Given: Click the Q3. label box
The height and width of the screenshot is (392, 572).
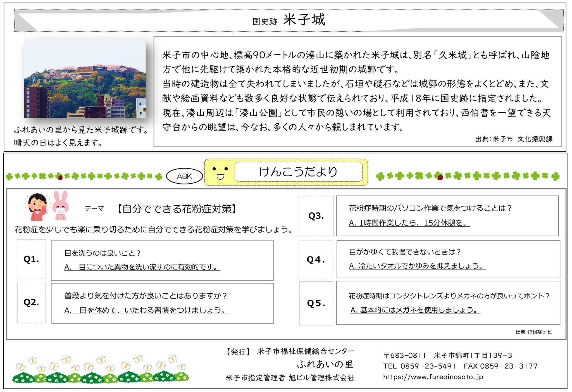Looking at the screenshot, I should click(x=316, y=216).
